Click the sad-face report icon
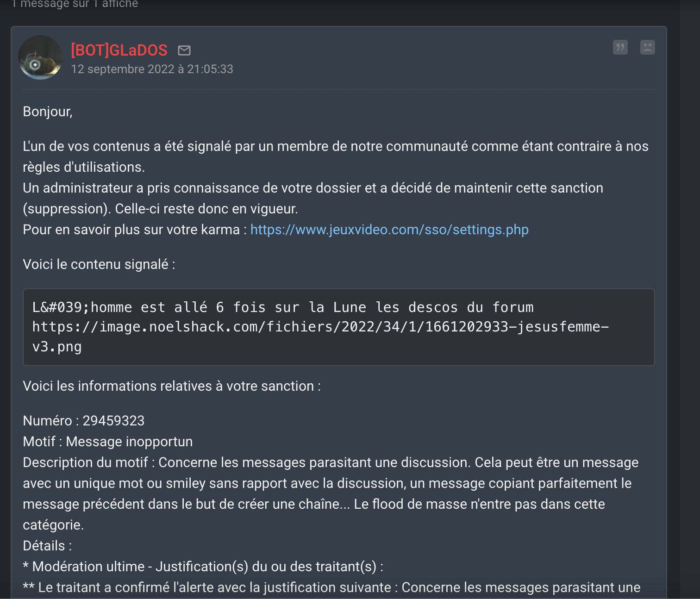 tap(647, 47)
